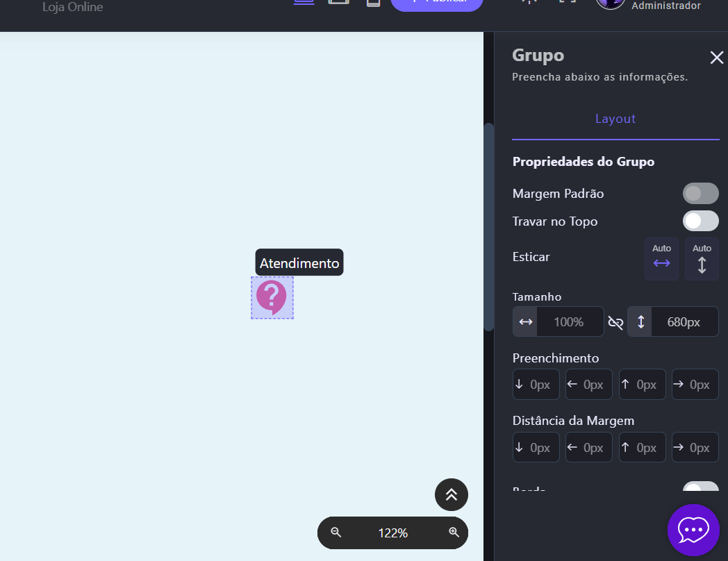
Task: Open the chat support bubble
Action: coord(693,530)
